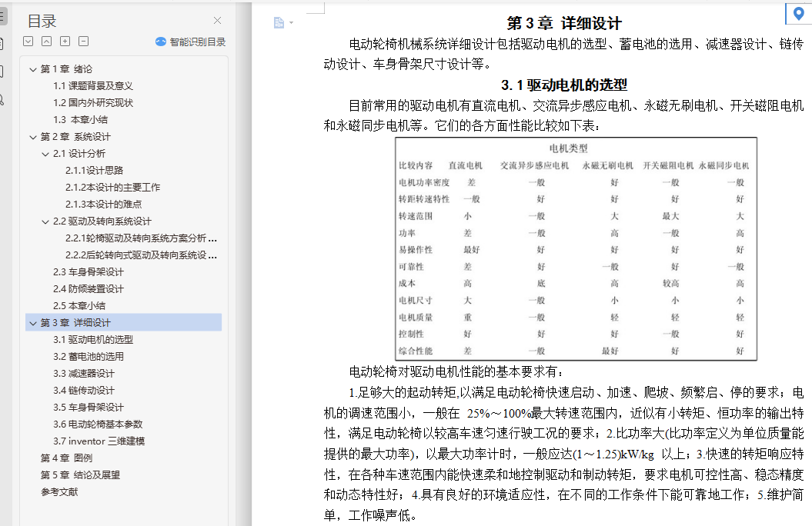Click table column header 交流异步感应电机
812x526 pixels.
pyautogui.click(x=534, y=165)
